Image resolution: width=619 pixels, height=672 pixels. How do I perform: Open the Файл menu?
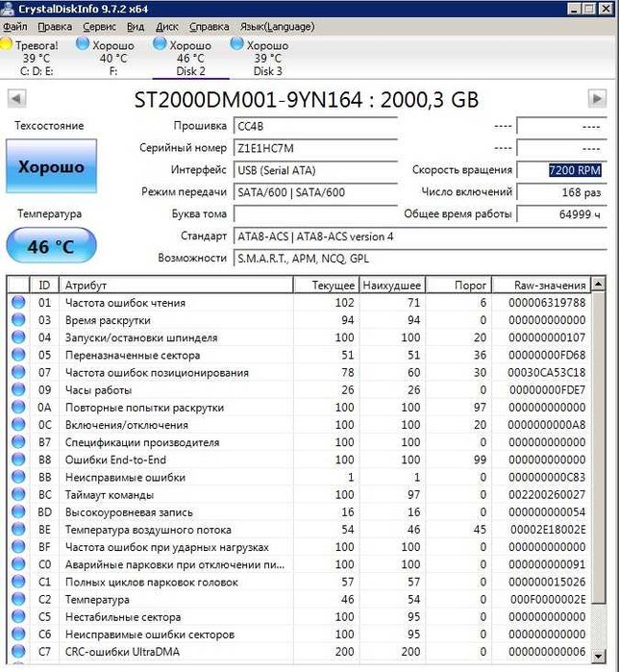pos(15,27)
